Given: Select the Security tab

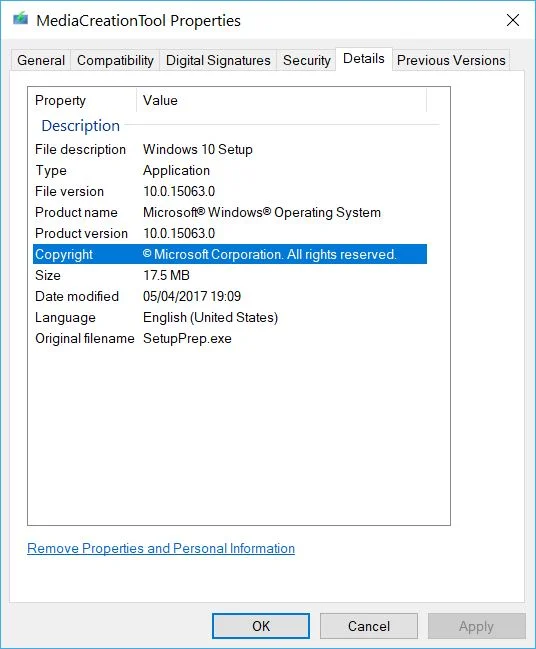Looking at the screenshot, I should tap(307, 60).
